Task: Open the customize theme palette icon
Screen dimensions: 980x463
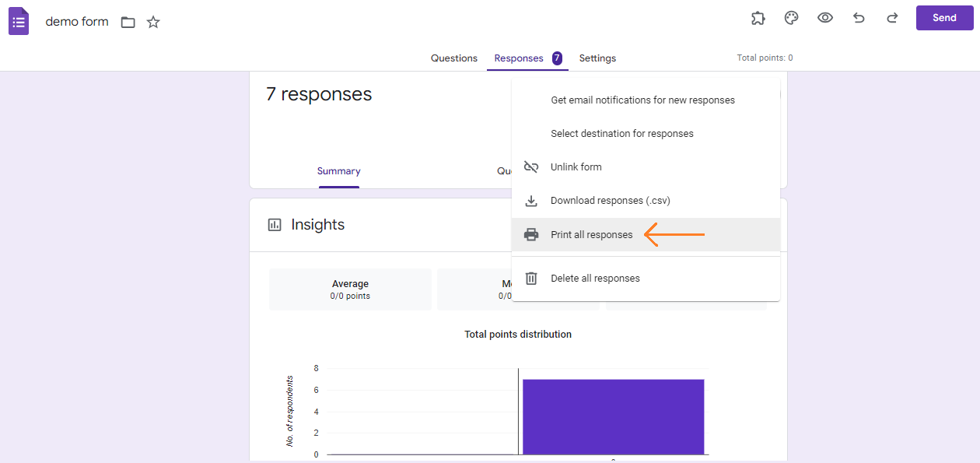Action: point(791,18)
